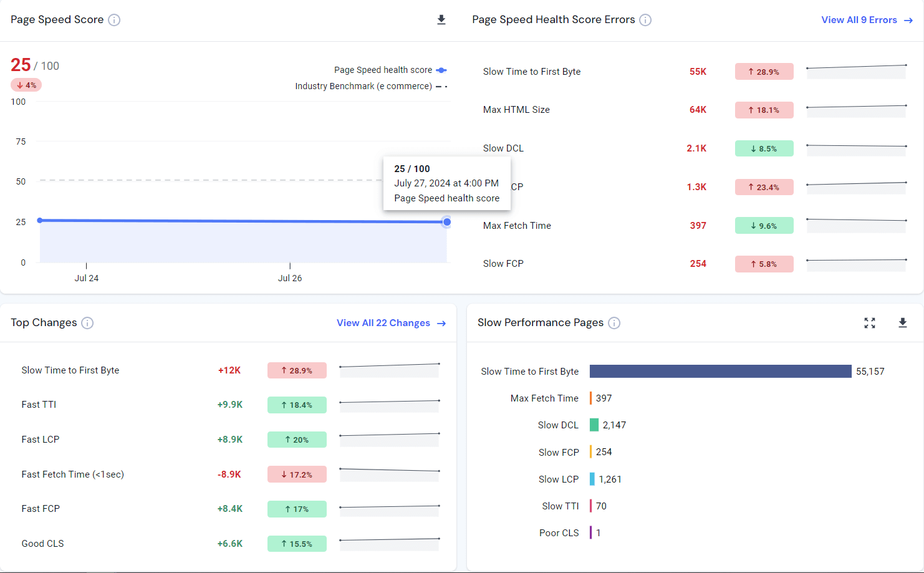Toggle the Page Speed health score legend series

[x=441, y=70]
